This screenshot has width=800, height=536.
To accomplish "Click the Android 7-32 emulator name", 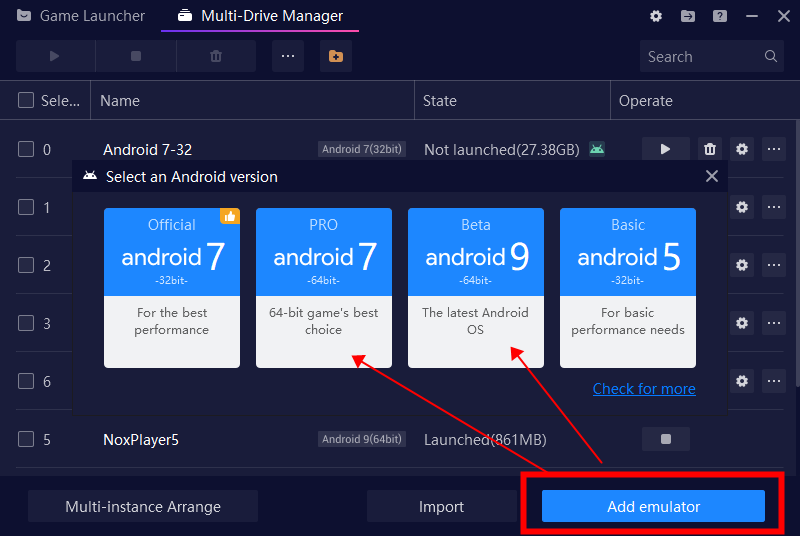I will click(147, 149).
